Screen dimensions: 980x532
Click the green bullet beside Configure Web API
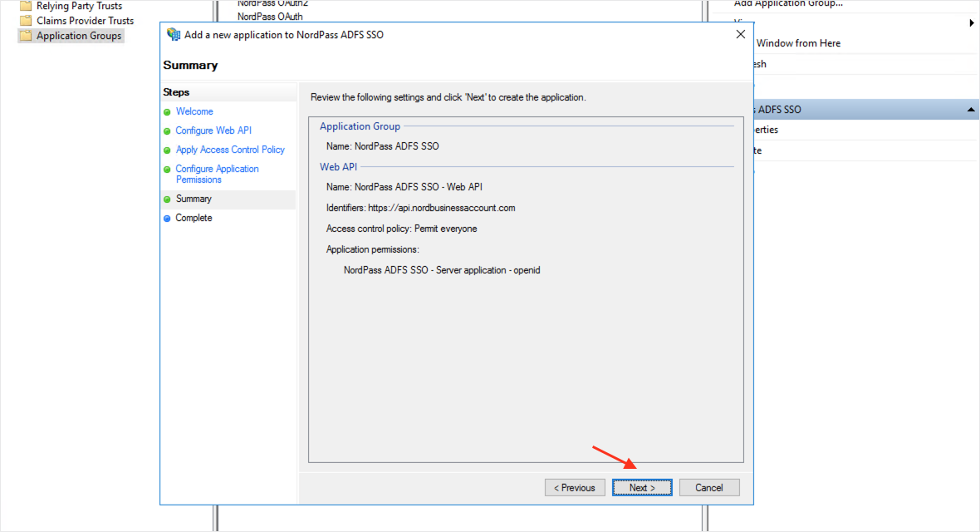click(167, 131)
